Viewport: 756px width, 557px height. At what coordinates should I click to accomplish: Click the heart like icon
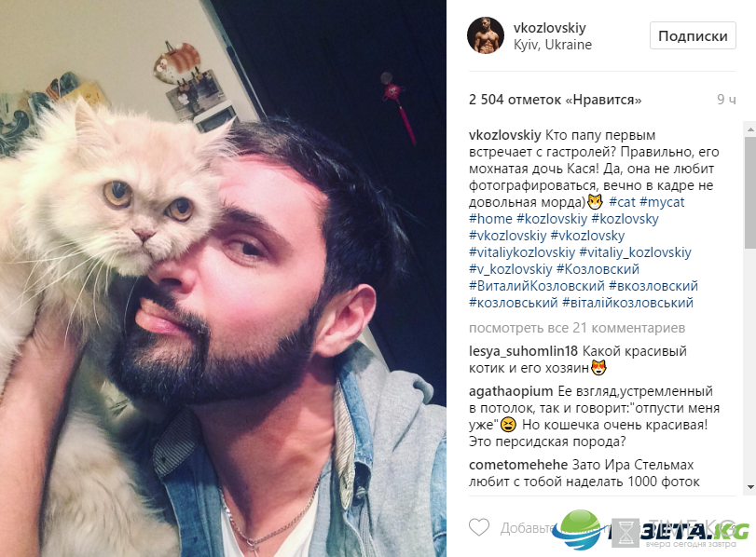479,527
